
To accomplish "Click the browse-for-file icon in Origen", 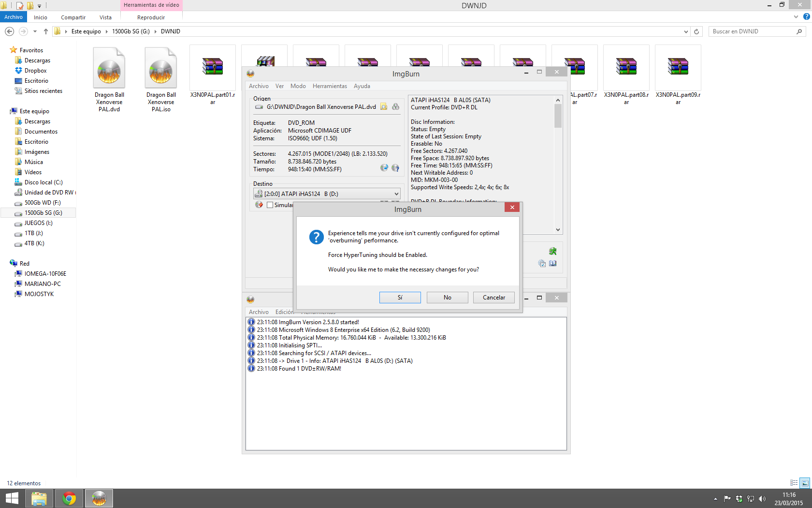I will (x=384, y=107).
